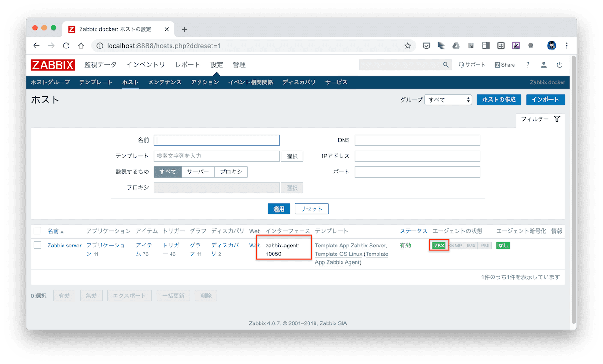603x364 pixels.
Task: Focus the IPアドレス filter input field
Action: point(418,156)
